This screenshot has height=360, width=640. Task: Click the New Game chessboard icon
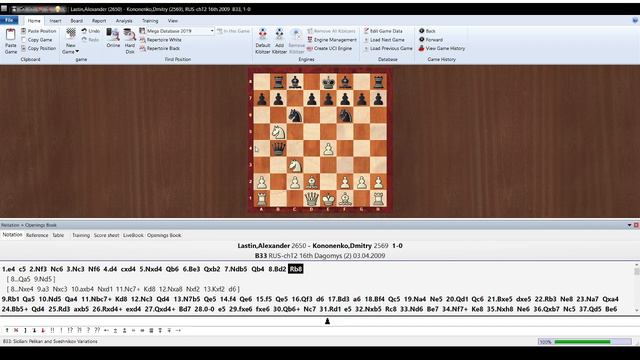coord(71,33)
